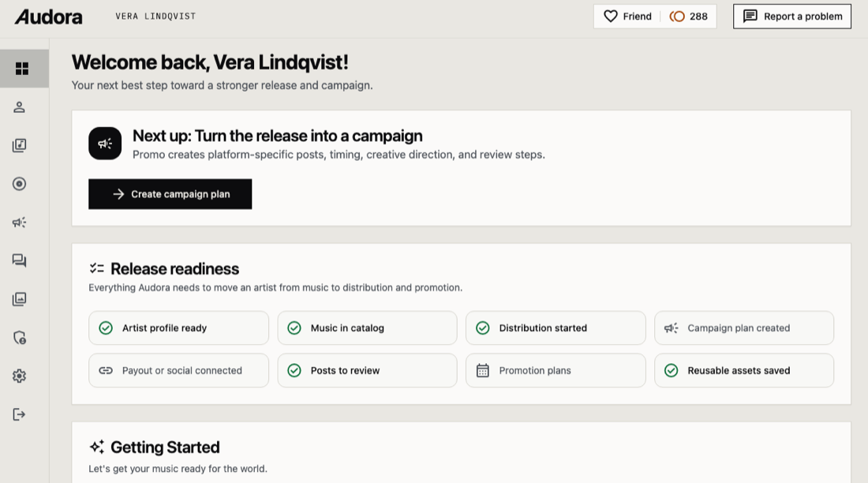Open the dashboard grid icon in sidebar
This screenshot has height=483, width=868.
21,68
